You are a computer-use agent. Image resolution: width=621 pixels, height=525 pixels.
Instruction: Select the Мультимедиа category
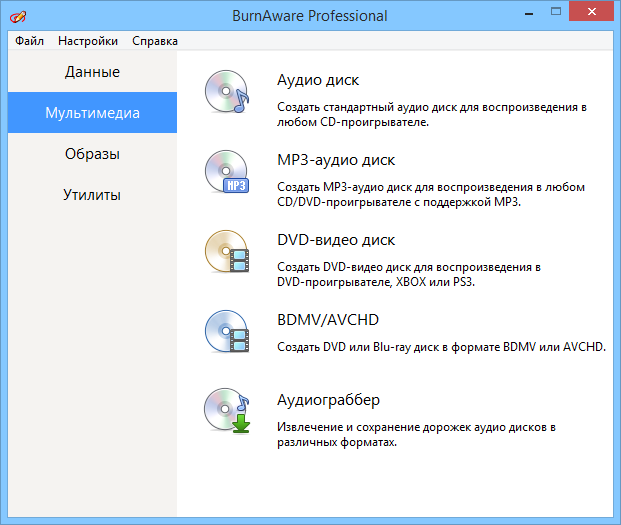(92, 113)
